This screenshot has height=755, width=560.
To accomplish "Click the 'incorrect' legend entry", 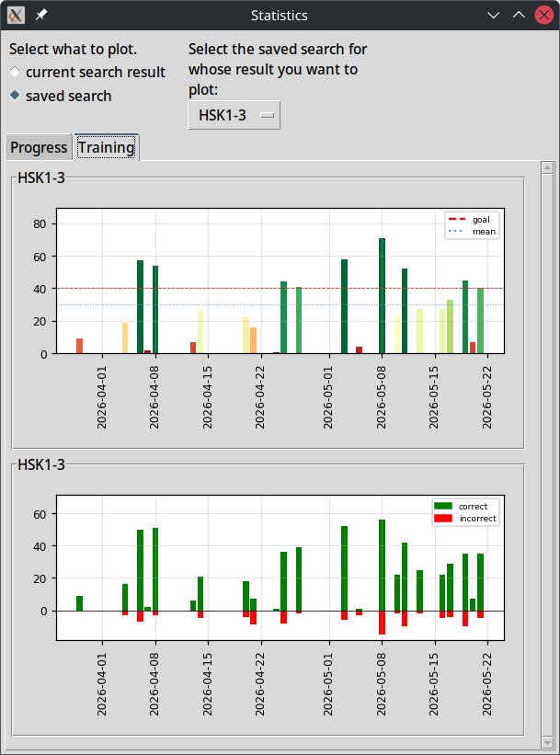I will point(465,518).
